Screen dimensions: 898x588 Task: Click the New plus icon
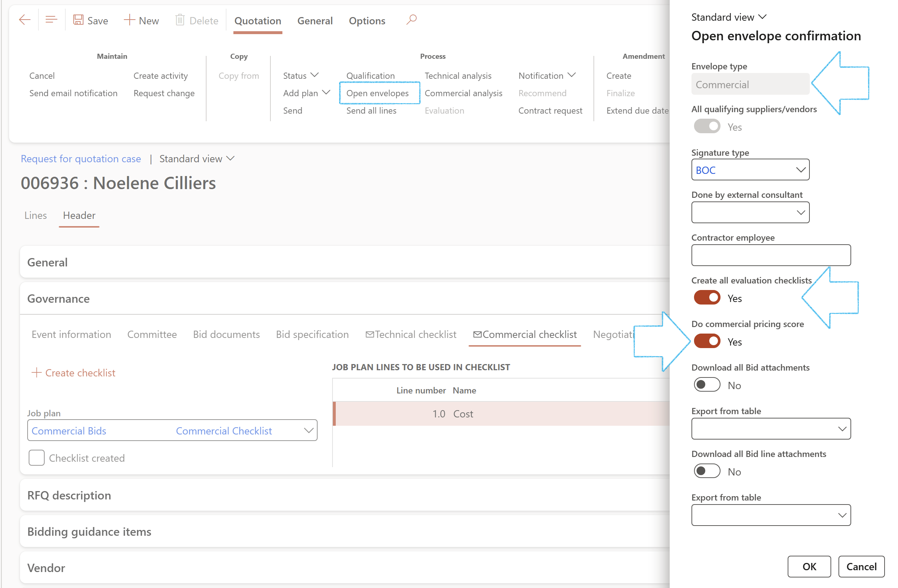click(129, 20)
